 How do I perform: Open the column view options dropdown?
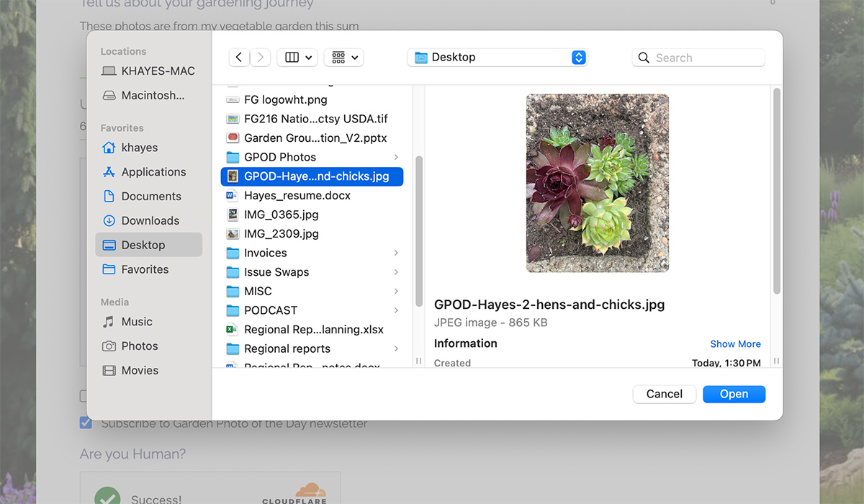[x=297, y=58]
